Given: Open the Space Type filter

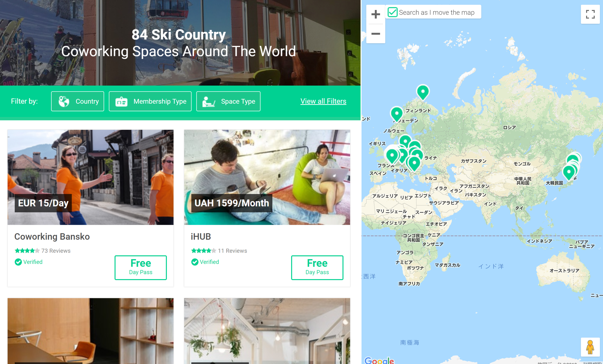Looking at the screenshot, I should tap(228, 101).
